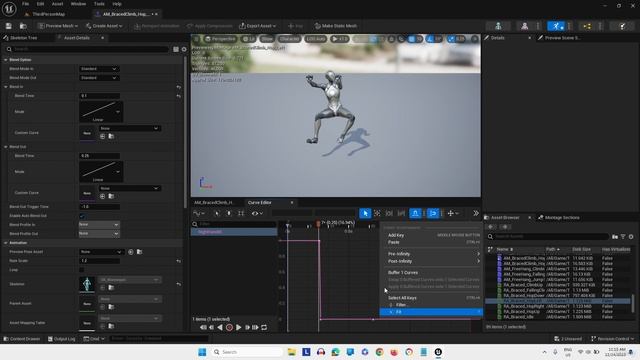Open the Export Asset dropdown

click(258, 26)
